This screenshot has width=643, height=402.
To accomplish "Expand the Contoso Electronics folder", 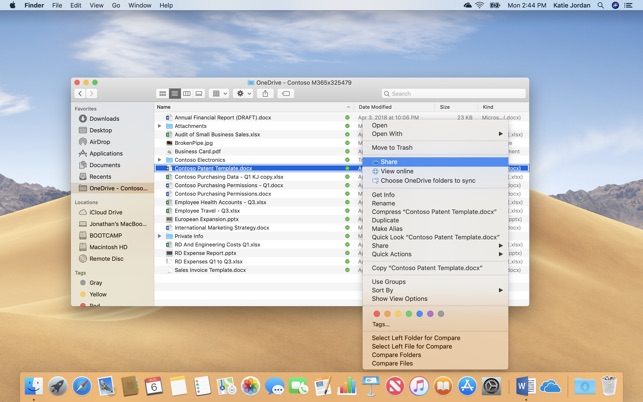I will pos(160,160).
